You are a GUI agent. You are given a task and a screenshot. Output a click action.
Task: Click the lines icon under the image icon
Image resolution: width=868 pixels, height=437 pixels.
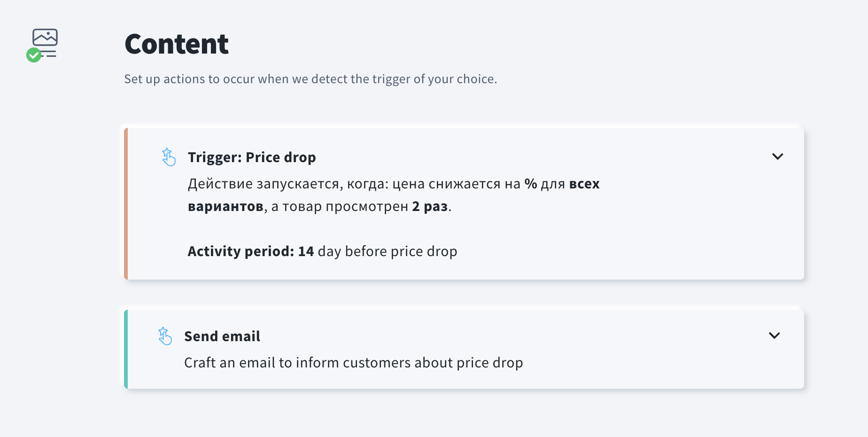pos(49,54)
